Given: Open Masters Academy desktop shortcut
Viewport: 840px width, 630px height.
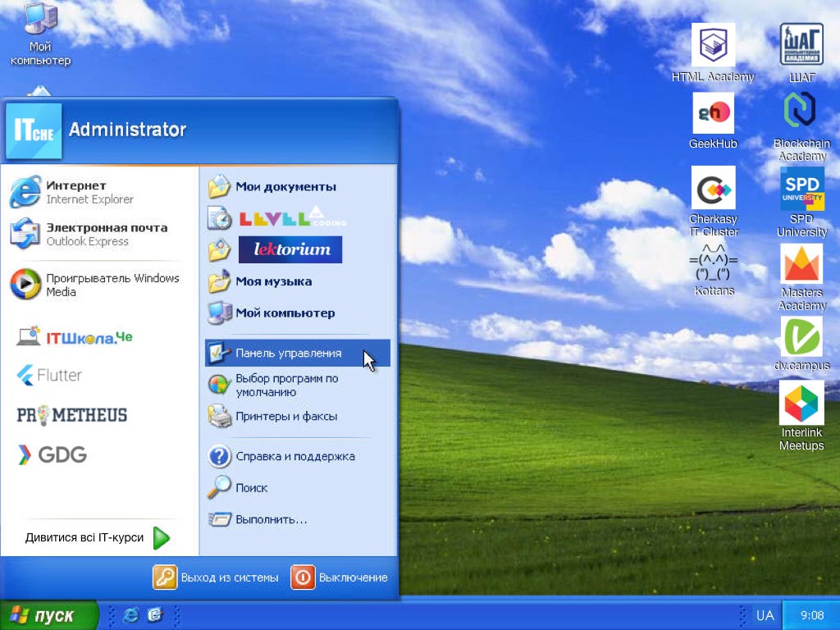Looking at the screenshot, I should coord(802,277).
